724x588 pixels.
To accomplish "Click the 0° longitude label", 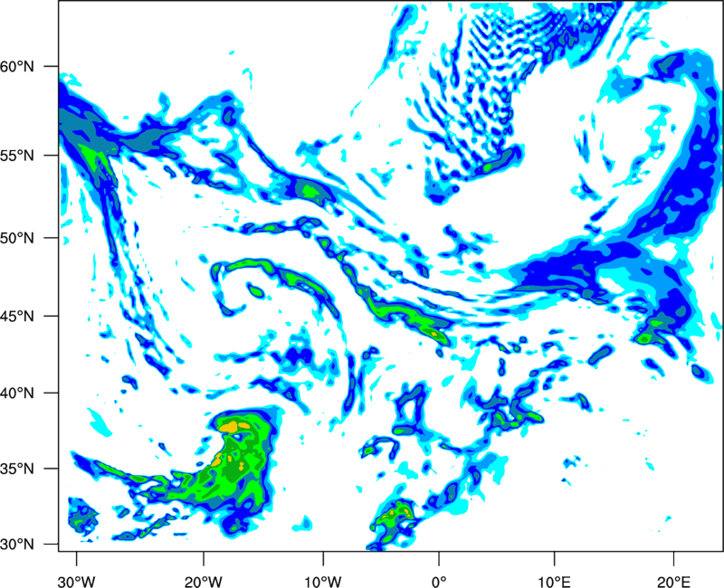I will pos(439,582).
